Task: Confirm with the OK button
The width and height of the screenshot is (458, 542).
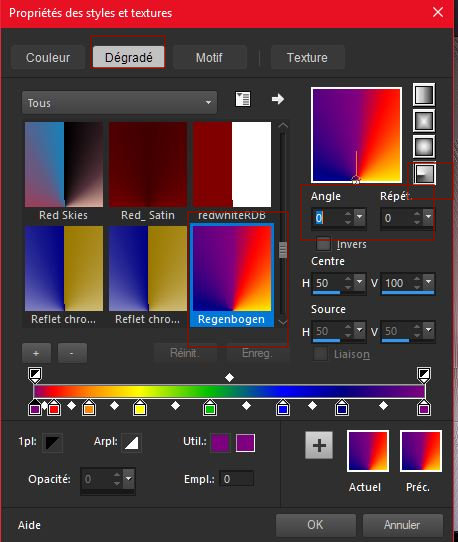Action: coord(316,525)
